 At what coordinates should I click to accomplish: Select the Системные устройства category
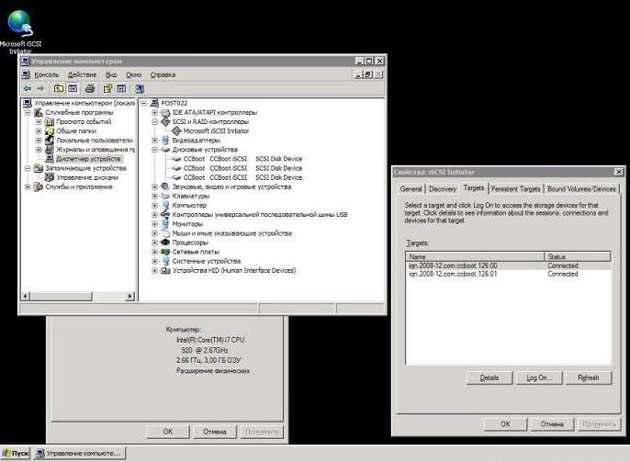click(x=206, y=261)
